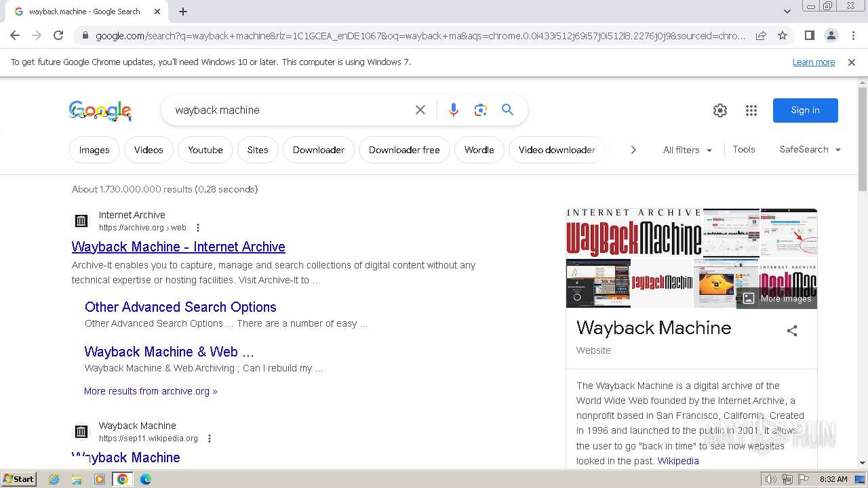View more images of Wayback Machine
The width and height of the screenshot is (868, 488).
tap(777, 298)
